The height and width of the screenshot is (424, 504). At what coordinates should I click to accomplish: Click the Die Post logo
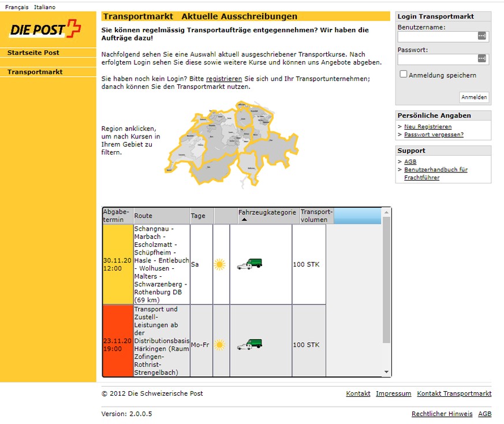pos(45,29)
